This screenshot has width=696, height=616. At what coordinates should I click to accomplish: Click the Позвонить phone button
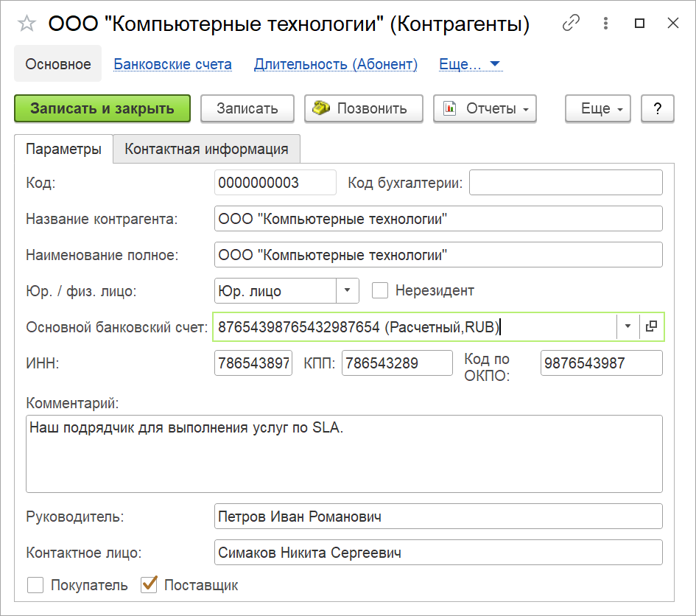coord(363,108)
